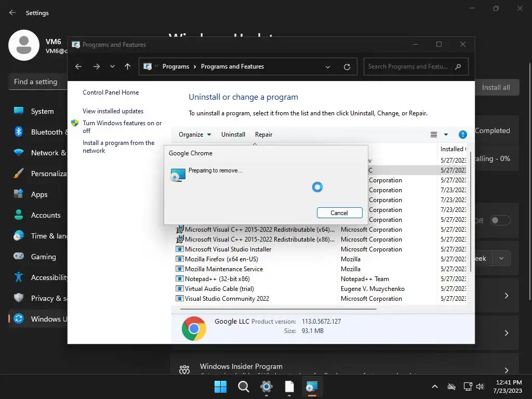Change view with the list view icon
532x399 pixels.
tap(434, 135)
